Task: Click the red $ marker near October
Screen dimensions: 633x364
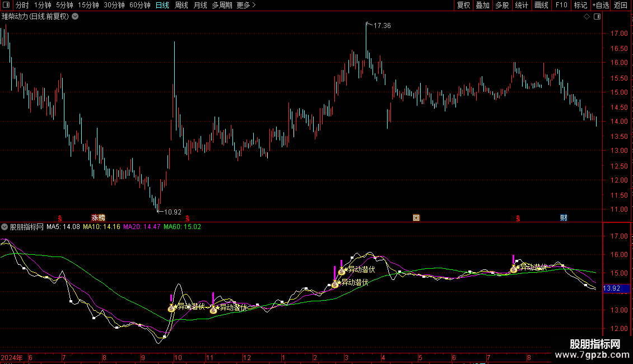Action: coord(187,218)
